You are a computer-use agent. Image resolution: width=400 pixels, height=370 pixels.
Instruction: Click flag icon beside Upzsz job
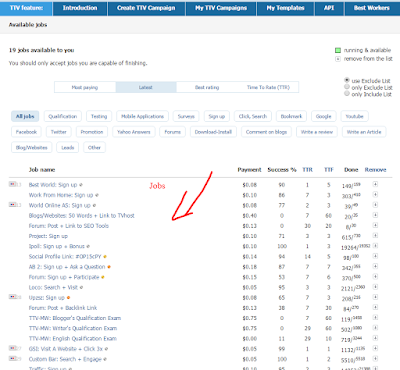13,297
